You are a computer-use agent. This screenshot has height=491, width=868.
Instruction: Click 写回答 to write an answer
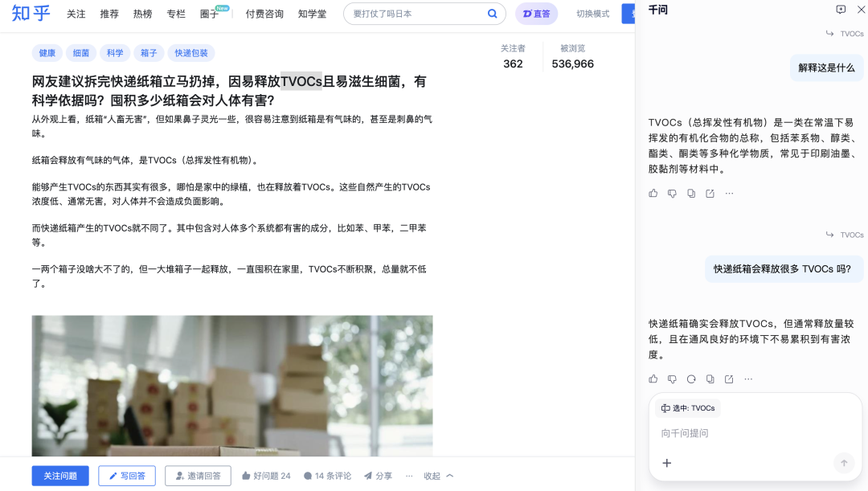(129, 476)
